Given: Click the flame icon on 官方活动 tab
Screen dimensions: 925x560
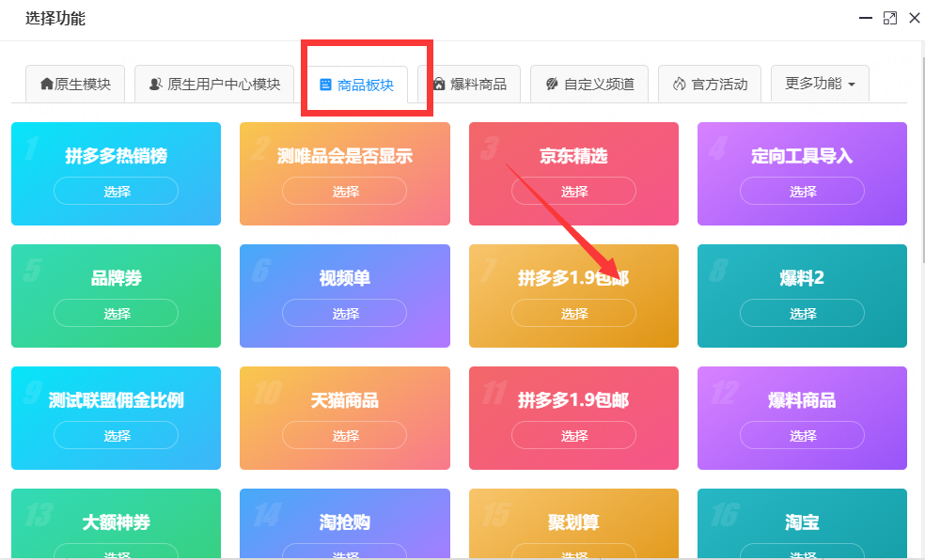Looking at the screenshot, I should [x=680, y=85].
